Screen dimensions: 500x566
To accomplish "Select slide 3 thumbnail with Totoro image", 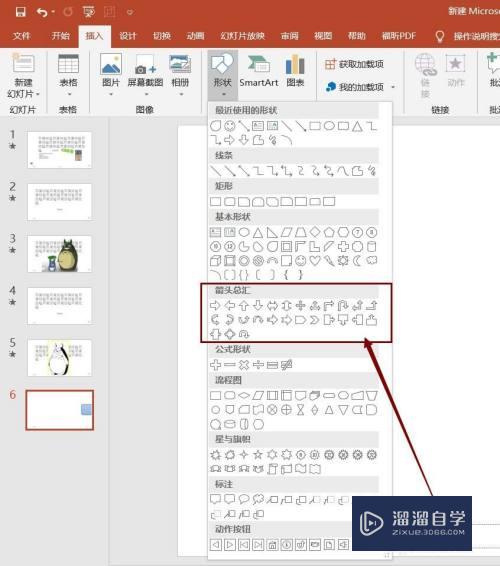I will pyautogui.click(x=60, y=254).
